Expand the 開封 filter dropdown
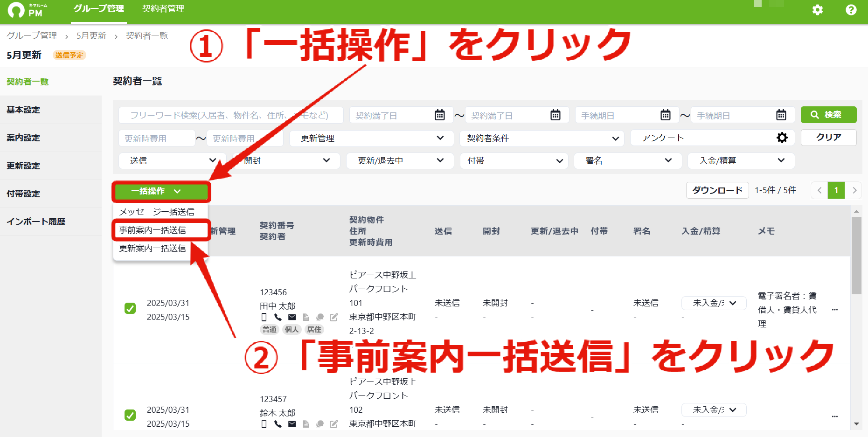Image resolution: width=868 pixels, height=437 pixels. 286,160
